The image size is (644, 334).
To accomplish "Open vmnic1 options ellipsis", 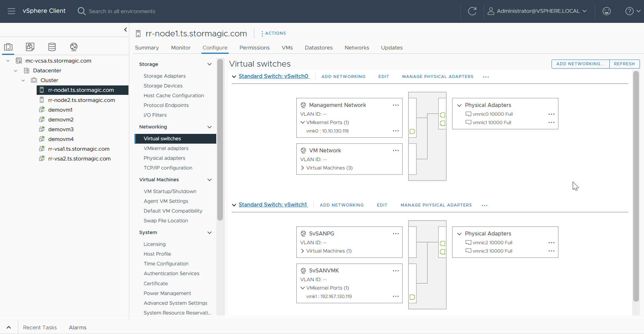I will (x=551, y=122).
